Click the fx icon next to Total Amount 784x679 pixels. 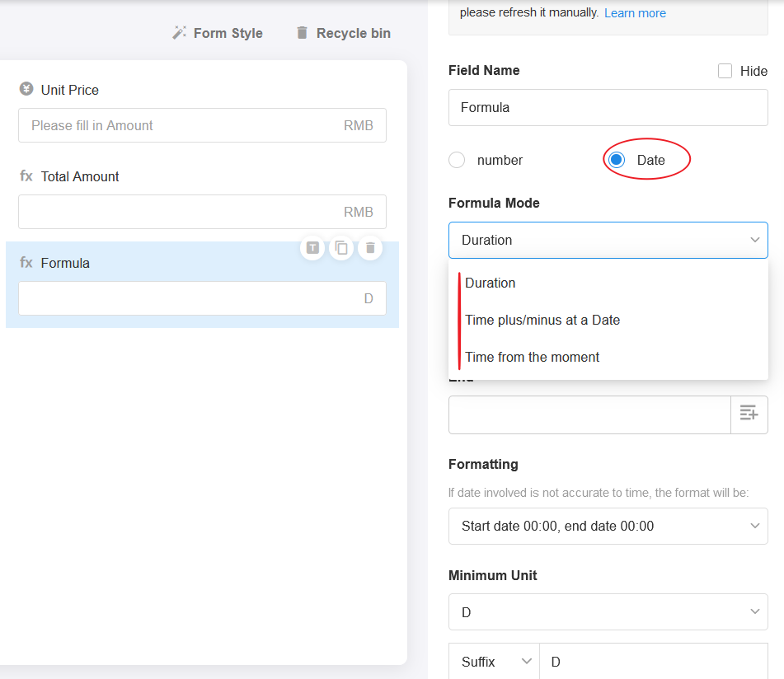click(26, 176)
